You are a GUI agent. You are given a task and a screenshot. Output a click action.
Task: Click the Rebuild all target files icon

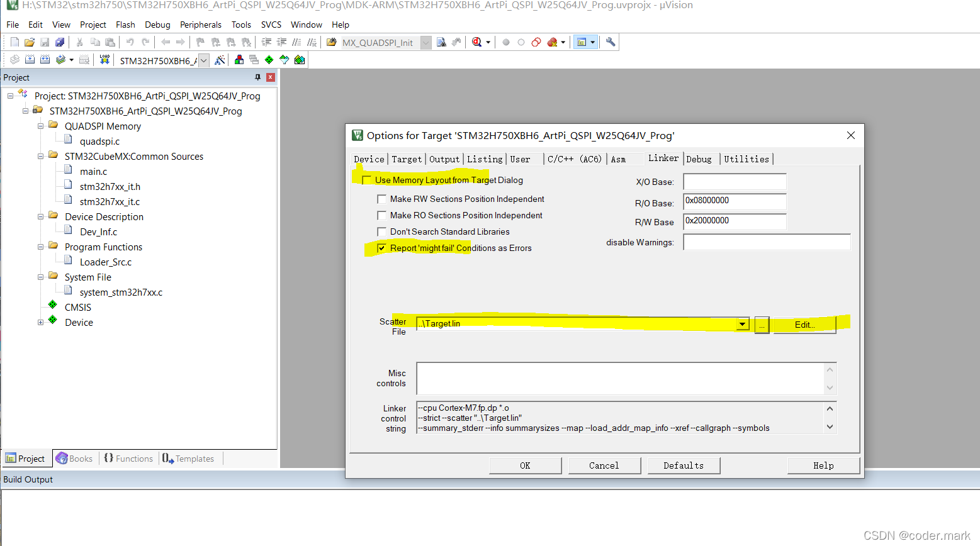45,60
